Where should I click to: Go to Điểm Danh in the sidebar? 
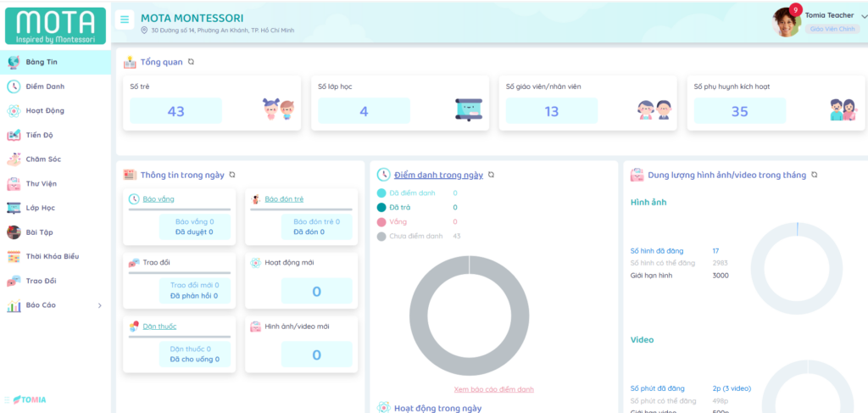[x=55, y=87]
